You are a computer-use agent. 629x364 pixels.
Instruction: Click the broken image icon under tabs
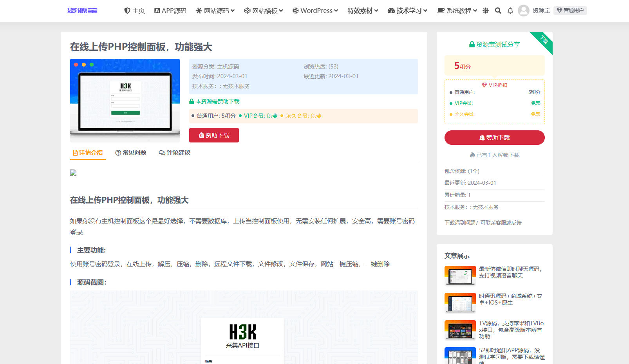[x=73, y=173]
